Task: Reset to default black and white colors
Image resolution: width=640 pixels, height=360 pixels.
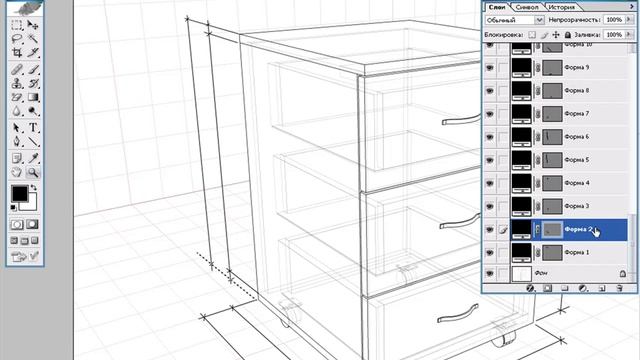Action: point(13,208)
